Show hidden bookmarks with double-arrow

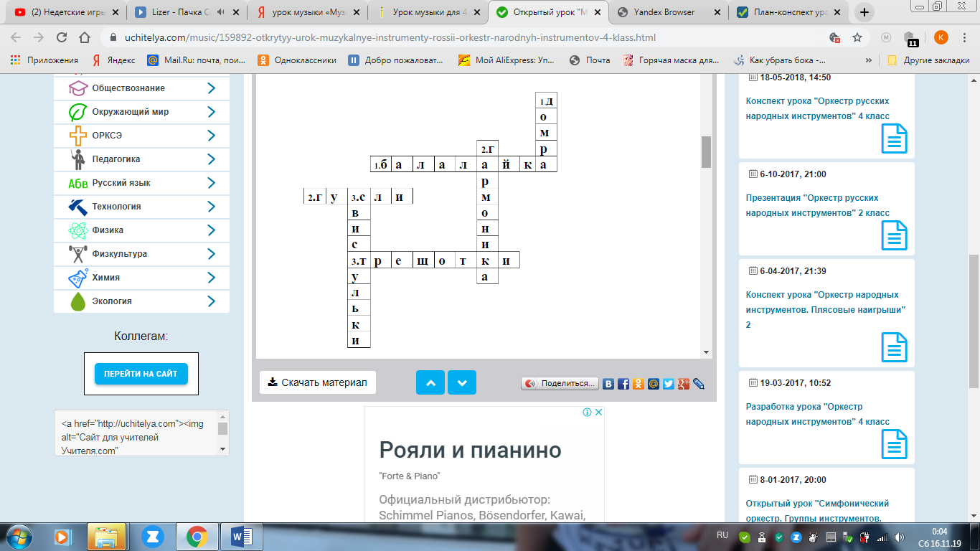869,60
